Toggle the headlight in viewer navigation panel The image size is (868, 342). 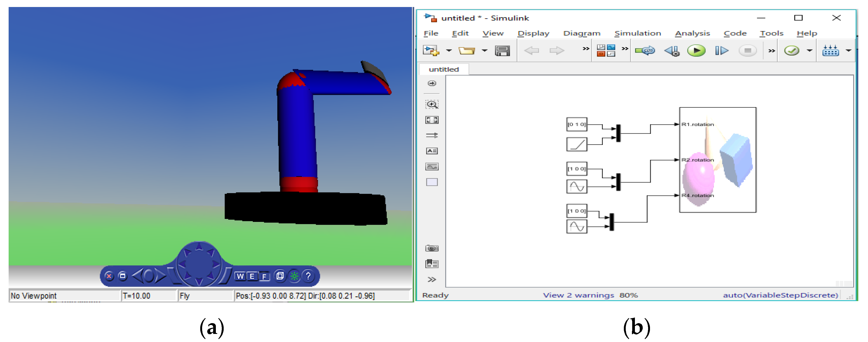(294, 276)
